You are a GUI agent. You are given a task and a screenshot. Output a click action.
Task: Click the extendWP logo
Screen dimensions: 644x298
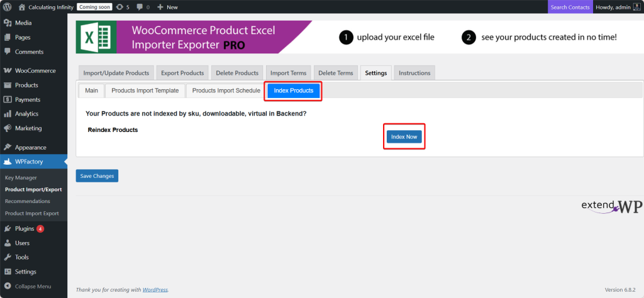(612, 206)
